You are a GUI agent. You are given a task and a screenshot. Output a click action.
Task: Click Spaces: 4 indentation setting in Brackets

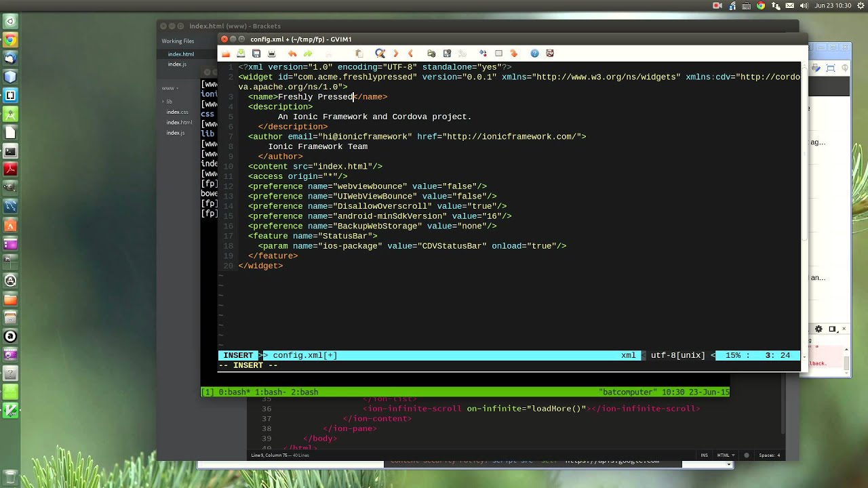770,455
